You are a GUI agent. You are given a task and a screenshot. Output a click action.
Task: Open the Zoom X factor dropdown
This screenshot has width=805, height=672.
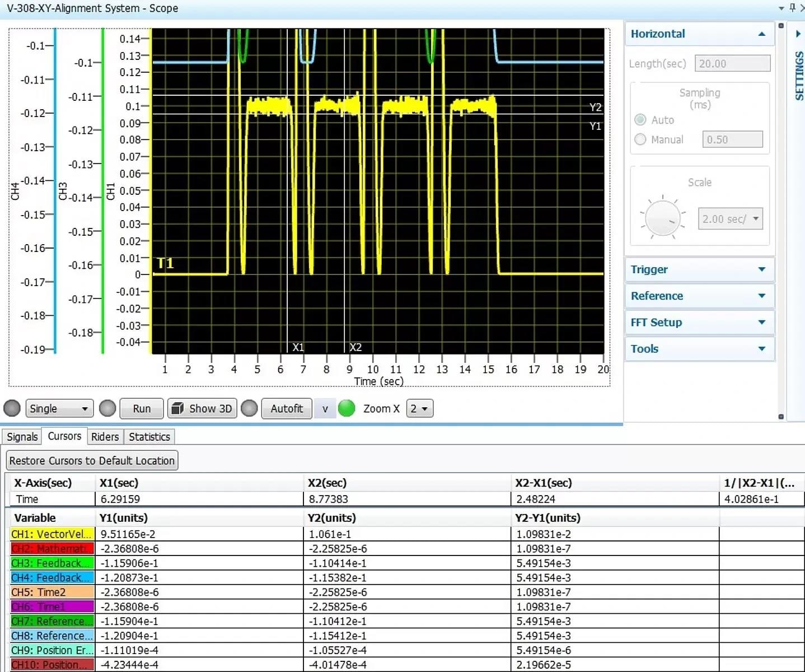(x=419, y=408)
